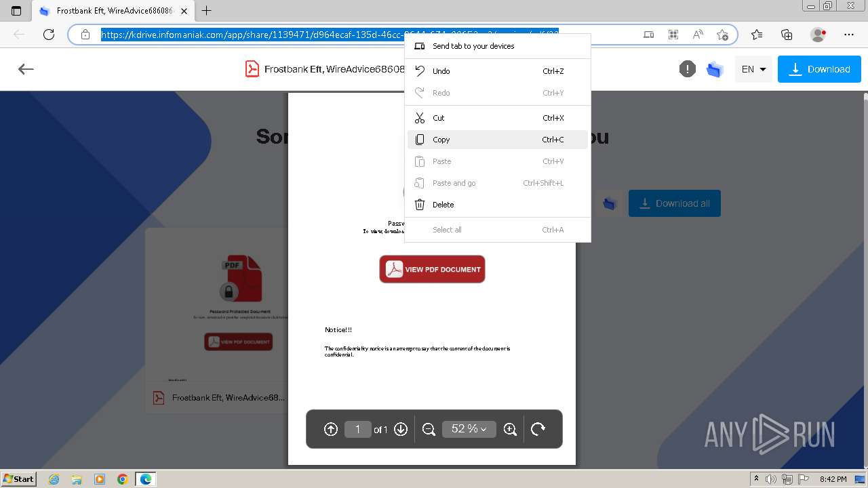The width and height of the screenshot is (868, 488).
Task: Choose Delete from the context menu
Action: [497, 205]
